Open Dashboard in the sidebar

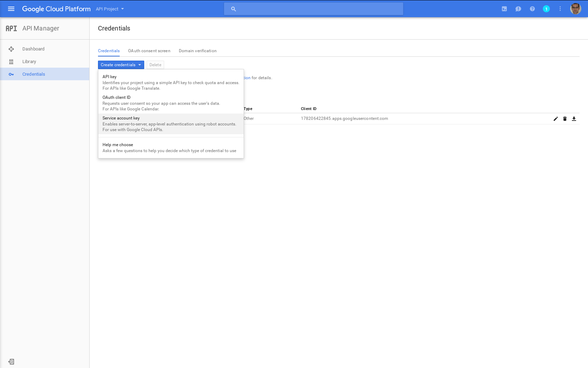45,49
